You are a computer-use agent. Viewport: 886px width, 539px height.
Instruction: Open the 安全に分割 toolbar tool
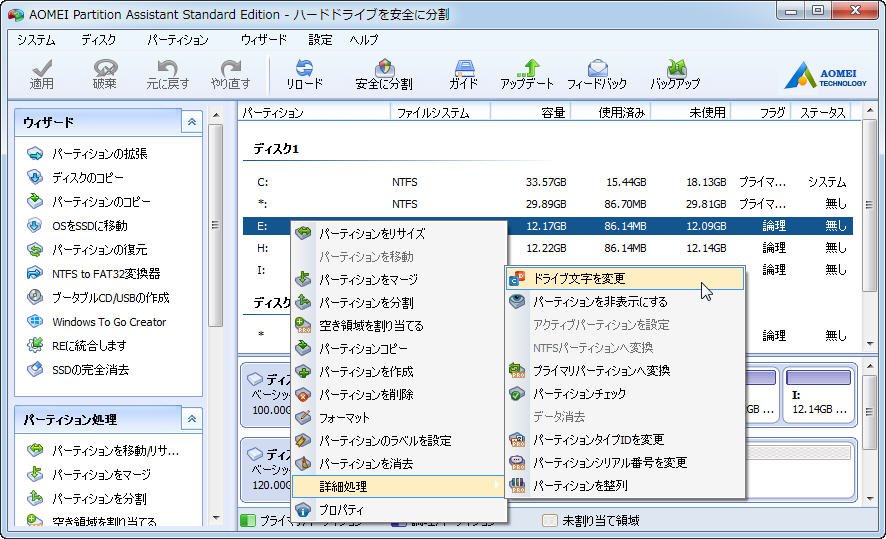384,75
